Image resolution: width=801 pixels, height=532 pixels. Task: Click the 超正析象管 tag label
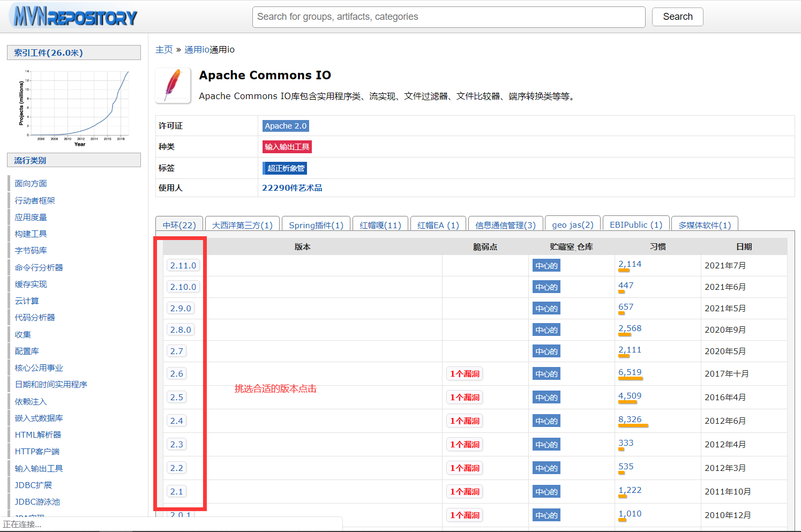point(285,168)
